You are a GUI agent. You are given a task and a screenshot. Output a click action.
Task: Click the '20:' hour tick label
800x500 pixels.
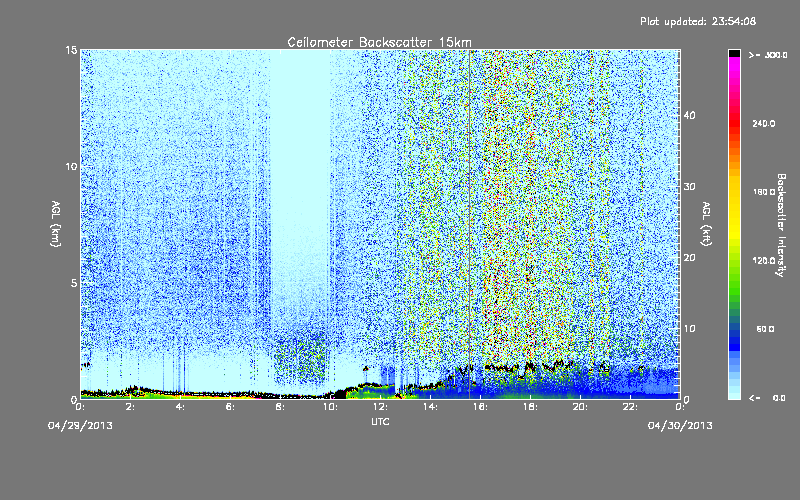click(581, 407)
